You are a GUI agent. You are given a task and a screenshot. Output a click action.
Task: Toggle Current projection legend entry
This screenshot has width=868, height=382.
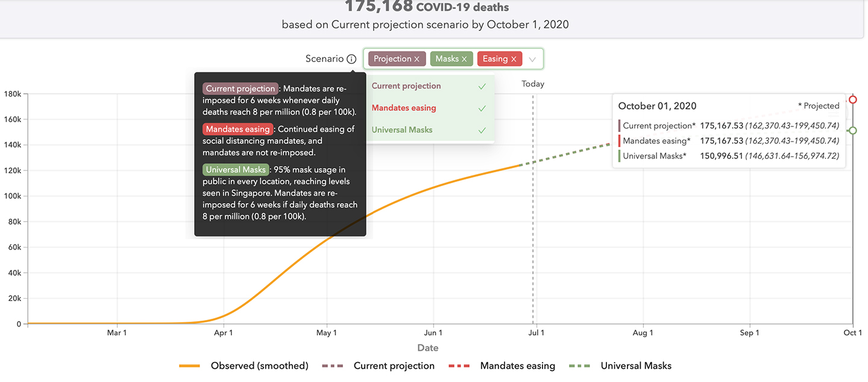pos(379,366)
